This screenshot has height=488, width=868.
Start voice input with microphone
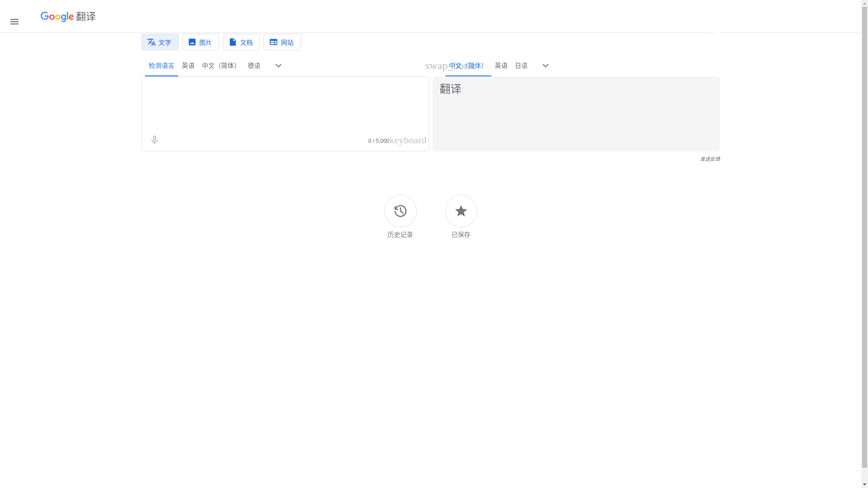[x=155, y=140]
